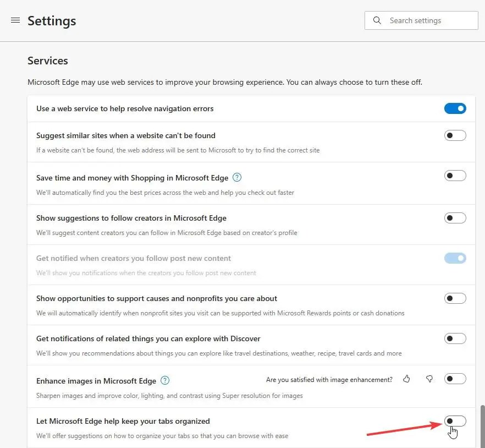485x448 pixels.
Task: Toggle creator new content notifications
Action: pyautogui.click(x=455, y=258)
